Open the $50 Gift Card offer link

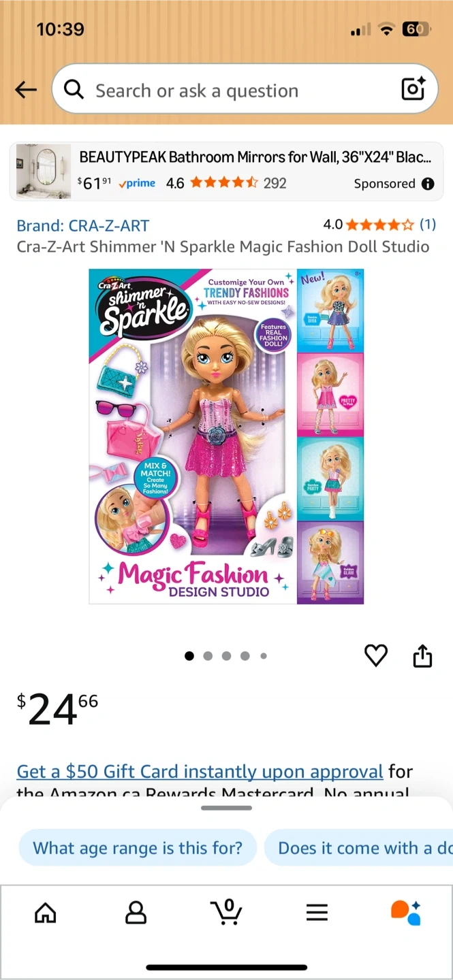200,771
